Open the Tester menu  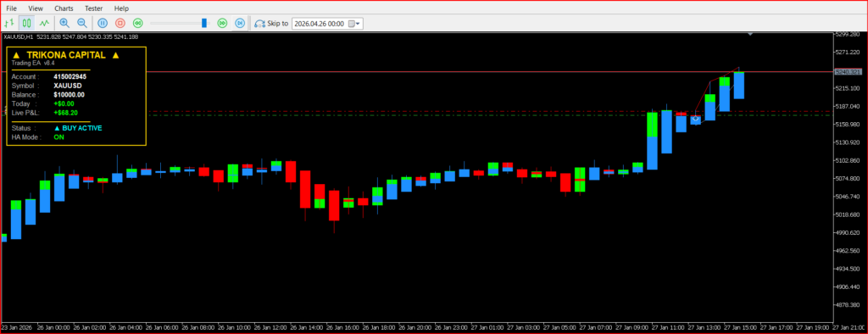pyautogui.click(x=93, y=8)
